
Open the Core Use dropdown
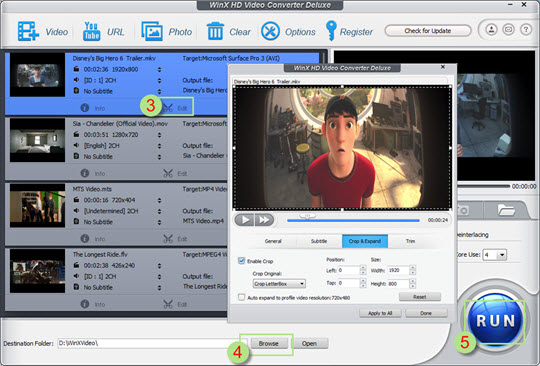click(x=494, y=255)
